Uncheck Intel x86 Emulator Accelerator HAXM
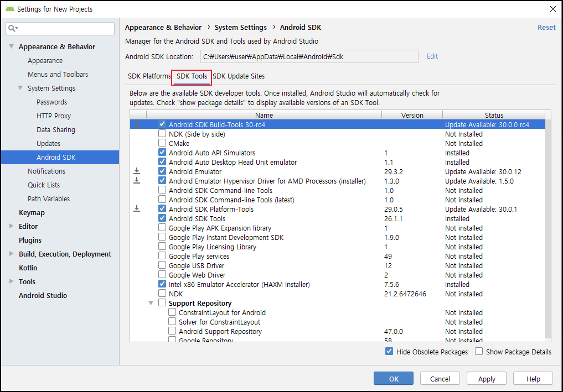563x392 pixels. click(162, 284)
